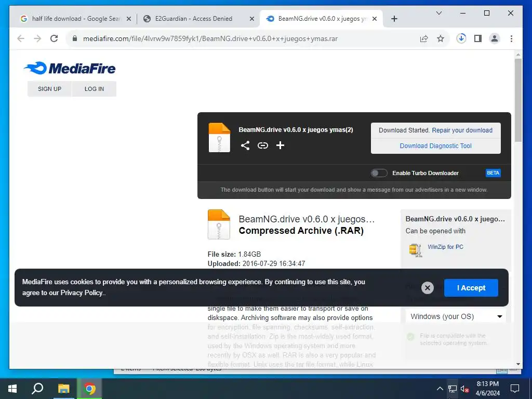Open a new browser tab
The width and height of the screenshot is (532, 399).
click(394, 19)
